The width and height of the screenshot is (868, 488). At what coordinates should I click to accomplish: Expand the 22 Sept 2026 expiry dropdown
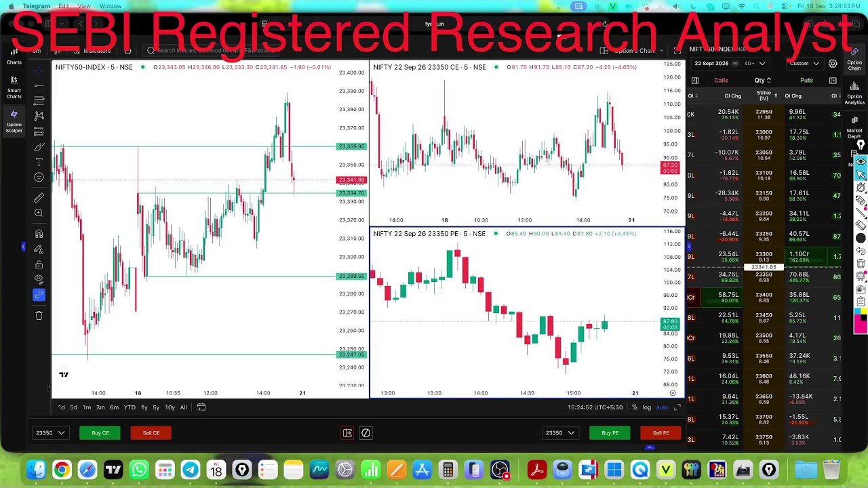tap(730, 64)
